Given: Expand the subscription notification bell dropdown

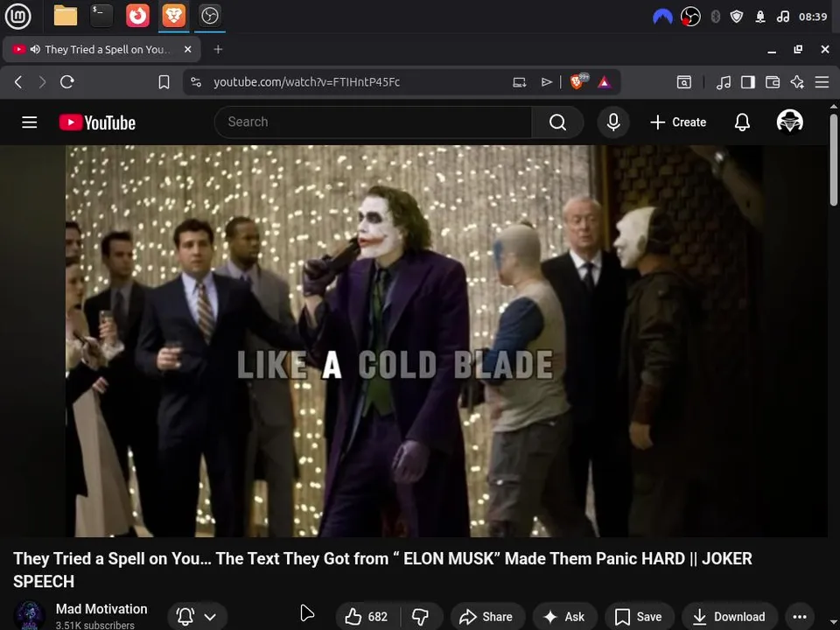Looking at the screenshot, I should 197,617.
